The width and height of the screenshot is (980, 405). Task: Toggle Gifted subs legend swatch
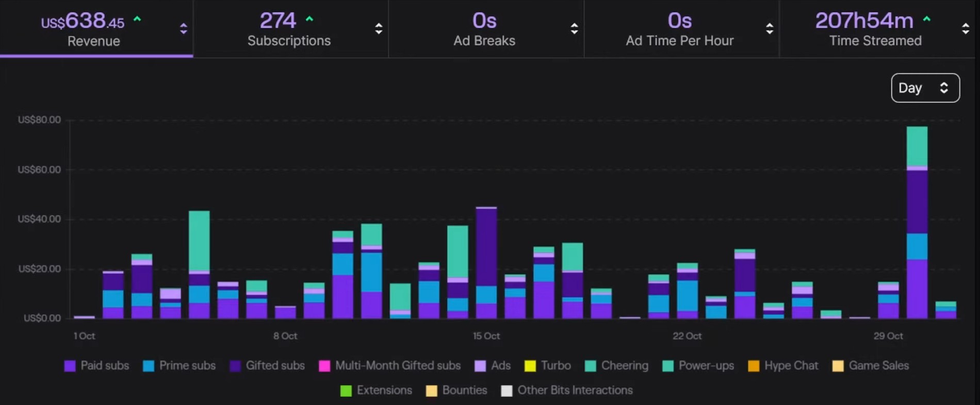(235, 366)
